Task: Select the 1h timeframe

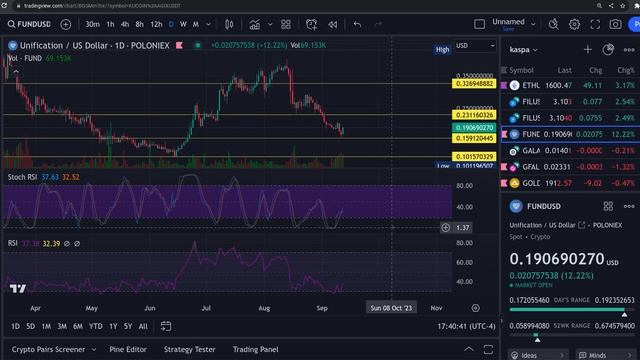Action: click(x=110, y=24)
